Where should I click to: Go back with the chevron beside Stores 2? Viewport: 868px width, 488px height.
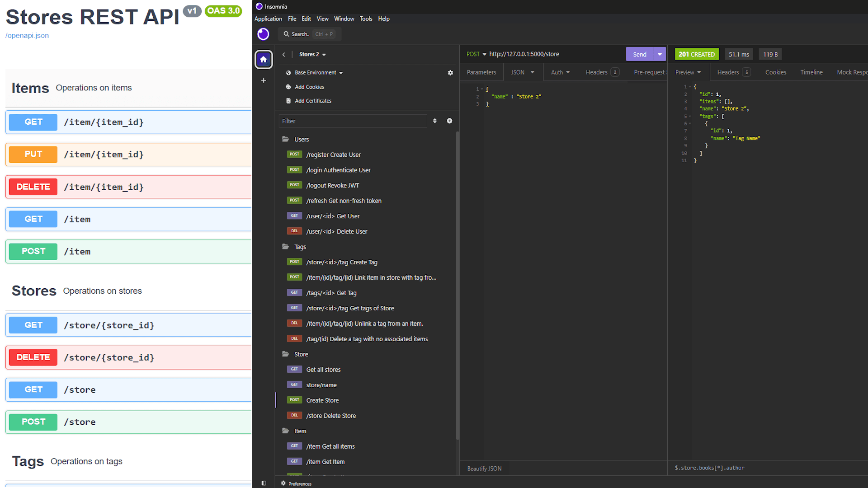pyautogui.click(x=284, y=54)
